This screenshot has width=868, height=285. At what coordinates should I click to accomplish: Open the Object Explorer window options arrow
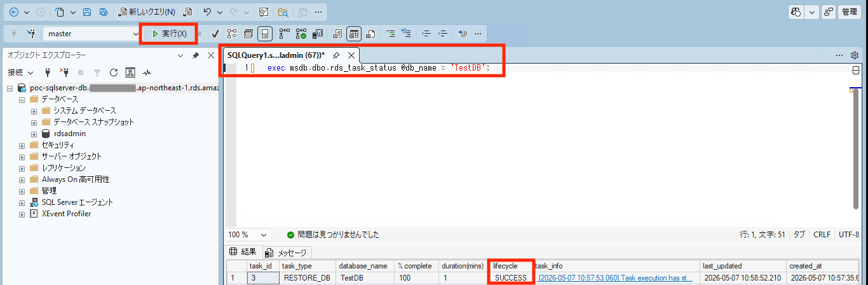180,55
